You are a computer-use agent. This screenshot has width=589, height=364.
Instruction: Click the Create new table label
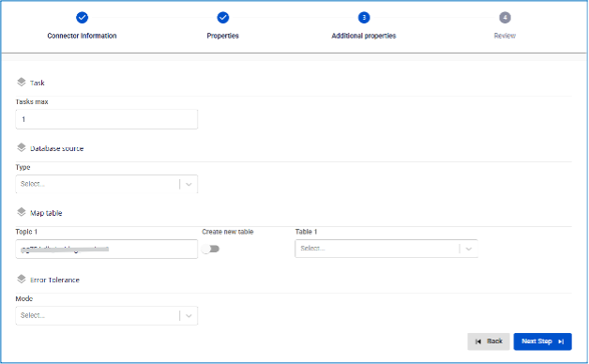click(228, 232)
